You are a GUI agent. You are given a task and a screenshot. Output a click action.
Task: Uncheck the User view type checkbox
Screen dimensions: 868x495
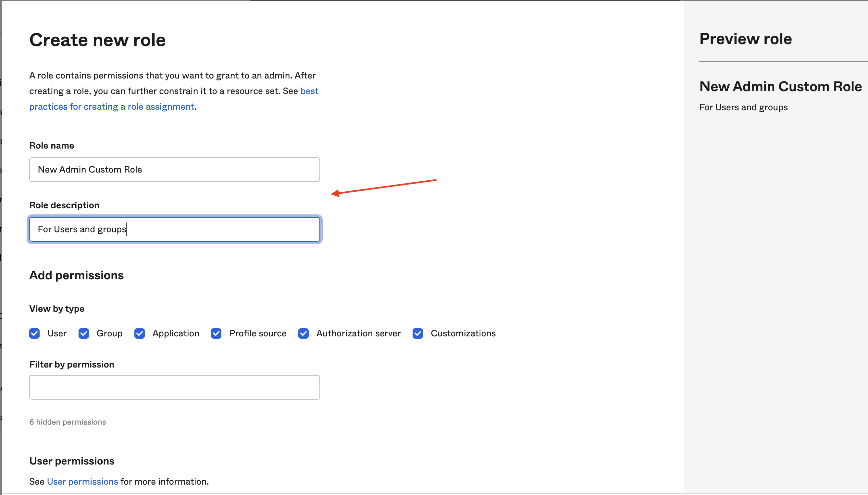(x=34, y=333)
